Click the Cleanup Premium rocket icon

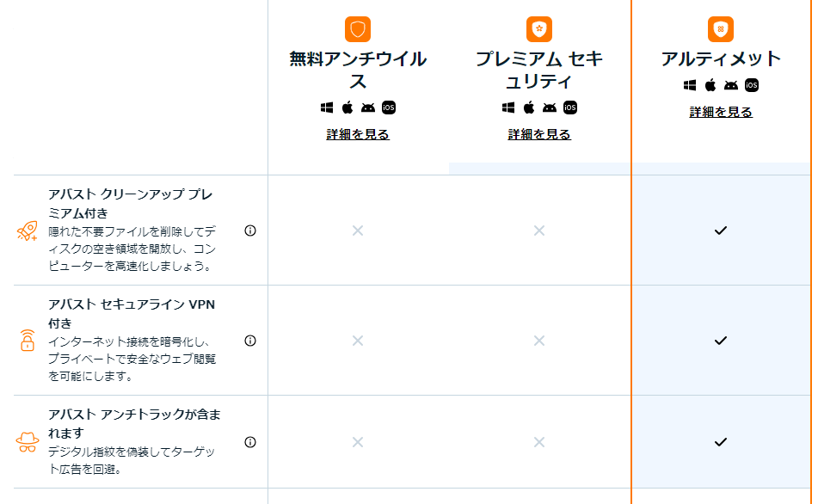28,230
